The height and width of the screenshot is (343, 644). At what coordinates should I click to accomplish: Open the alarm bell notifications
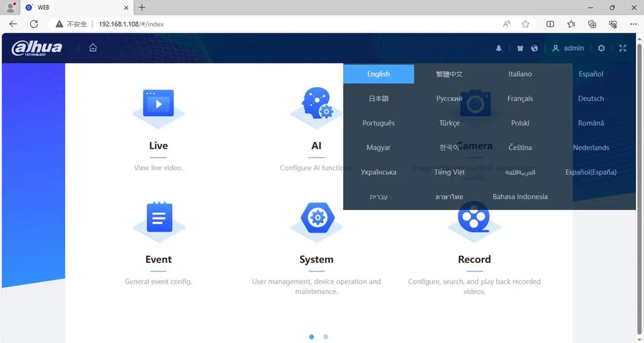coord(499,48)
